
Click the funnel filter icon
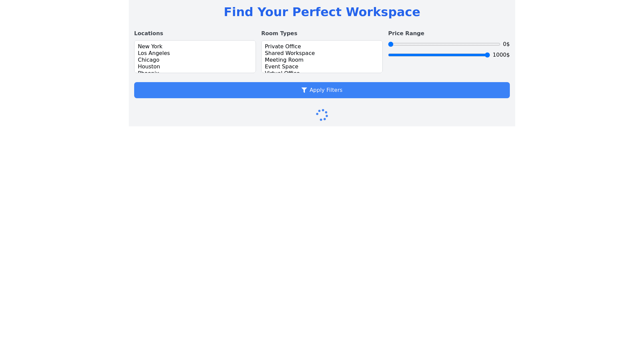point(304,90)
